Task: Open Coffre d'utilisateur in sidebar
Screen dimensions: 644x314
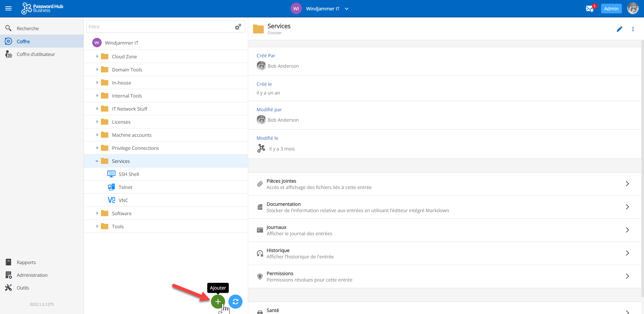Action: click(36, 54)
